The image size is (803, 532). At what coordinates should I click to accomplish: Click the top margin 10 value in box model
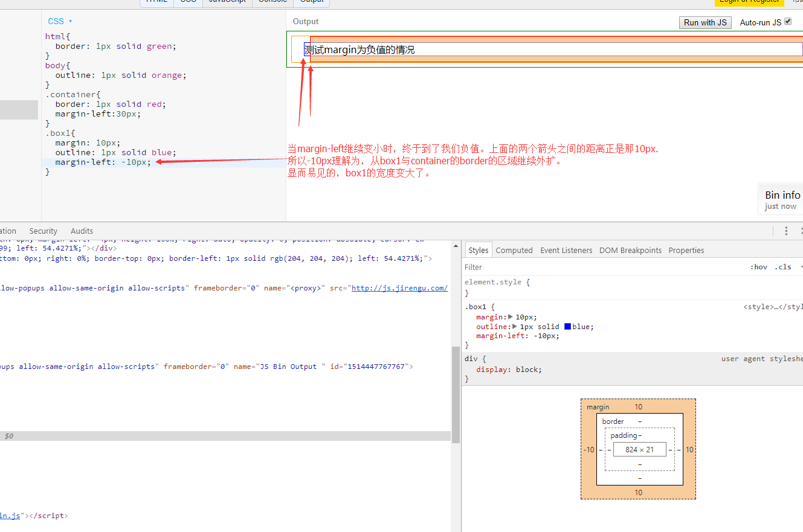(x=639, y=407)
